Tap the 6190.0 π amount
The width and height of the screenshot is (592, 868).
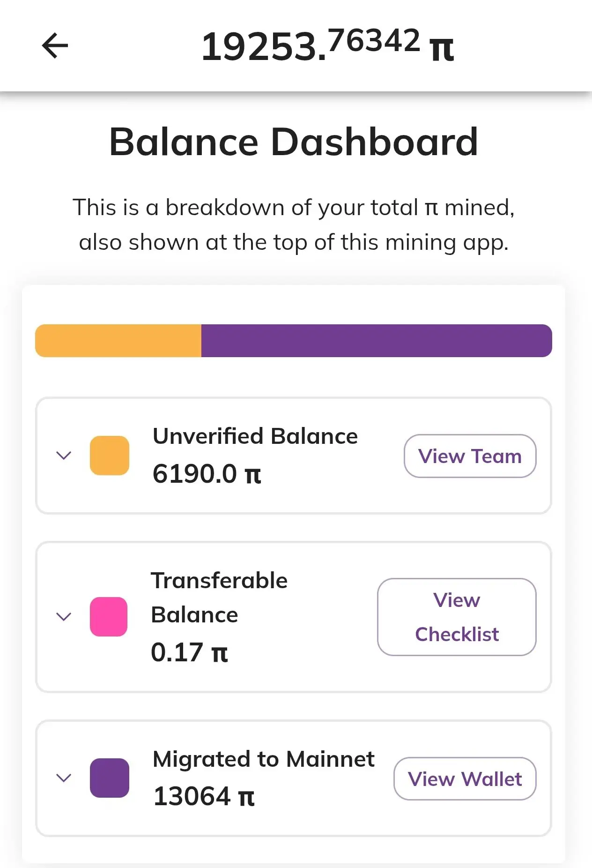pyautogui.click(x=207, y=473)
